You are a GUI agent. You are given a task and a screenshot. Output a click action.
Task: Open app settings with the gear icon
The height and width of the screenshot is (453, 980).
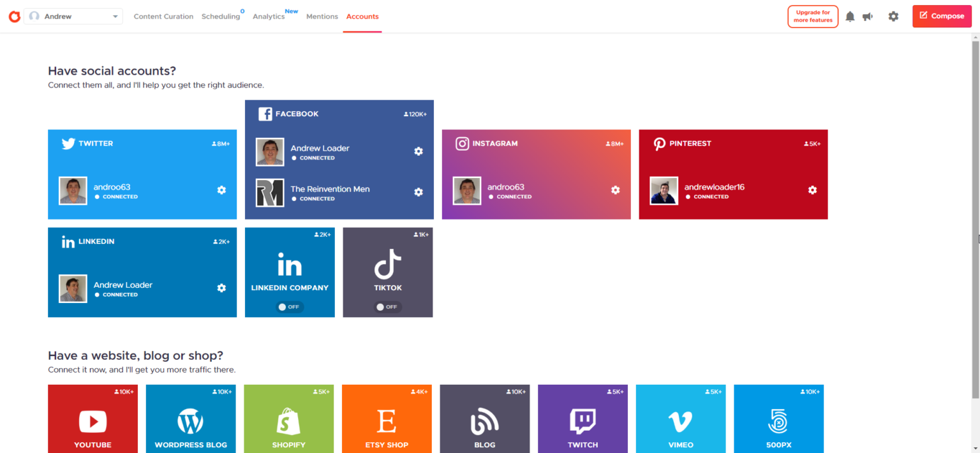(x=893, y=16)
